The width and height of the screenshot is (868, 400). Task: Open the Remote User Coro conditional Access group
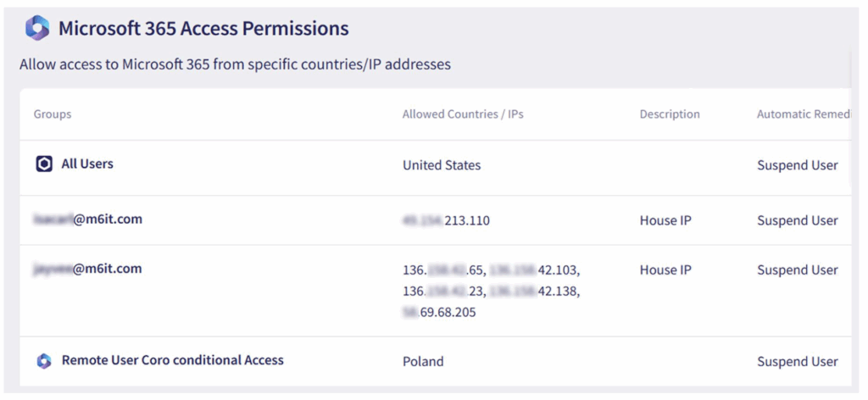click(x=172, y=360)
